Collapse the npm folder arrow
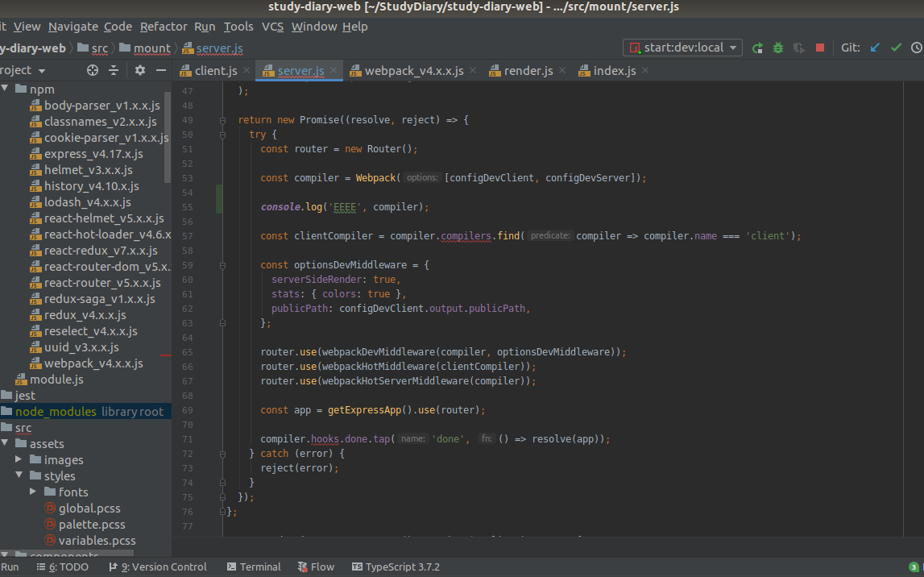924x577 pixels. 6,89
